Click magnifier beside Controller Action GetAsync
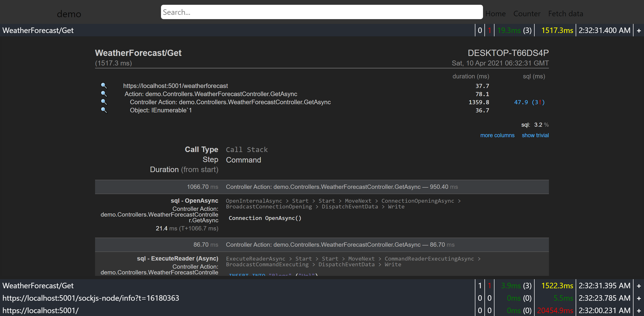644x316 pixels. click(104, 102)
